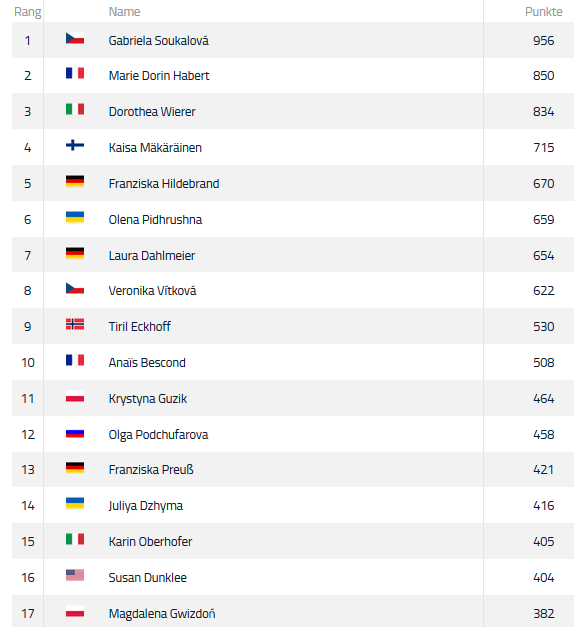Click the German flag next to Laura Dahlmeier
Viewport: 574px width, 627px height.
(75, 253)
